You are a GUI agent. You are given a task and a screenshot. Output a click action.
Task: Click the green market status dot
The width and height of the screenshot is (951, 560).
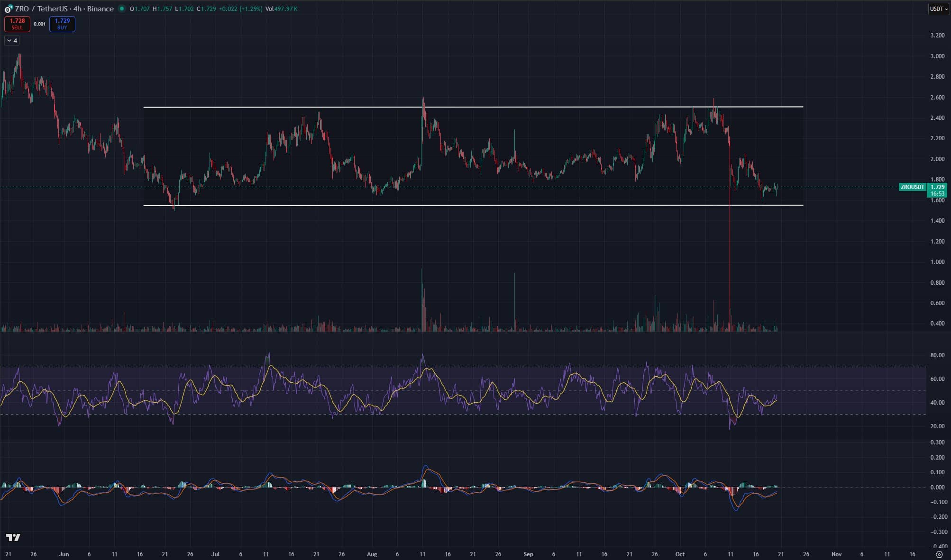coord(122,9)
